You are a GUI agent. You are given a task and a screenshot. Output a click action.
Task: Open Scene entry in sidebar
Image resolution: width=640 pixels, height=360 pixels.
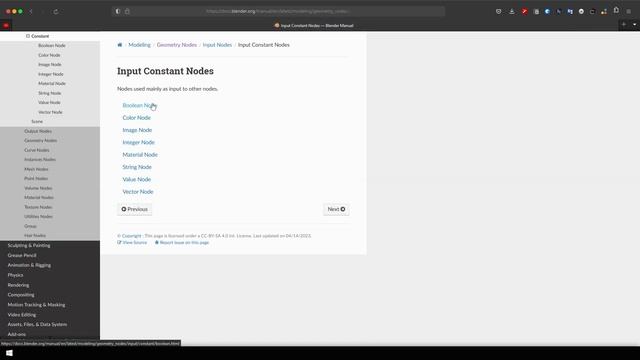coord(37,122)
